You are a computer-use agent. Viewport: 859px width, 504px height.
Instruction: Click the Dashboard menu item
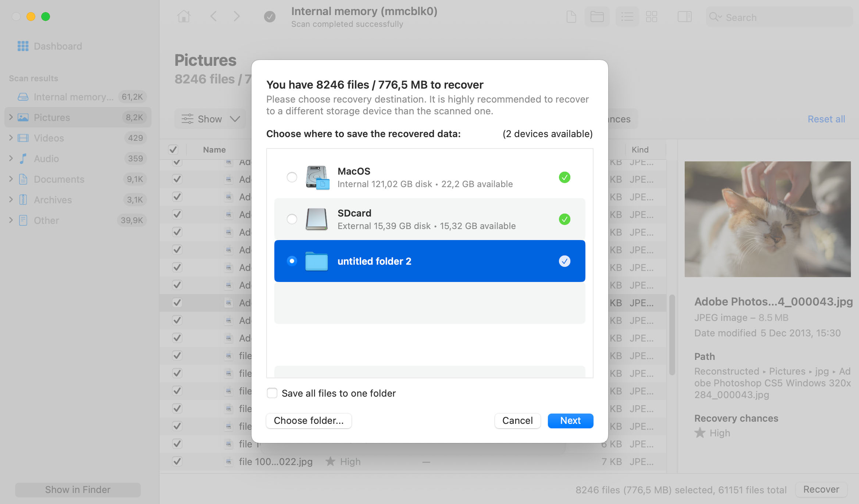(58, 46)
